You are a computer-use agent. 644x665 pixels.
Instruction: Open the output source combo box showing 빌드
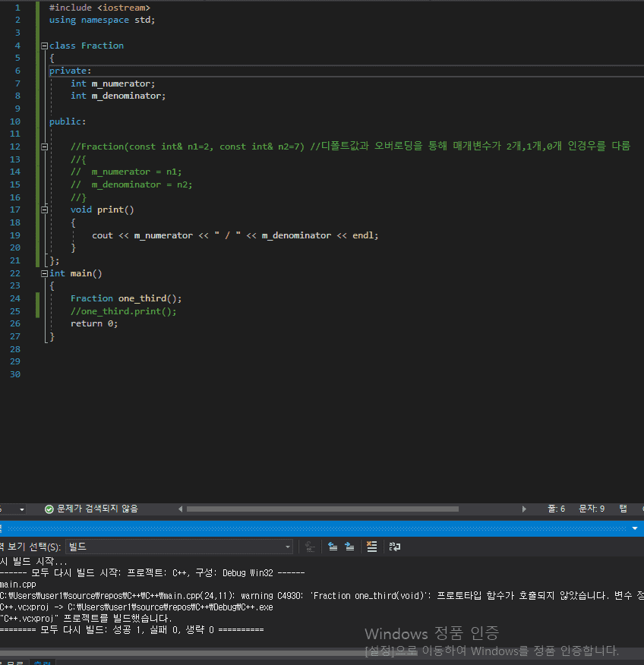click(179, 547)
